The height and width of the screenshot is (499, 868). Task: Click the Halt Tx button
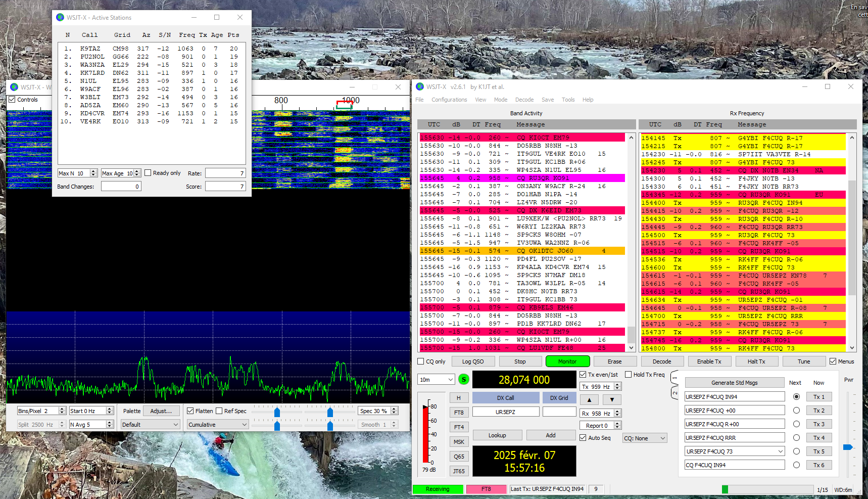756,361
